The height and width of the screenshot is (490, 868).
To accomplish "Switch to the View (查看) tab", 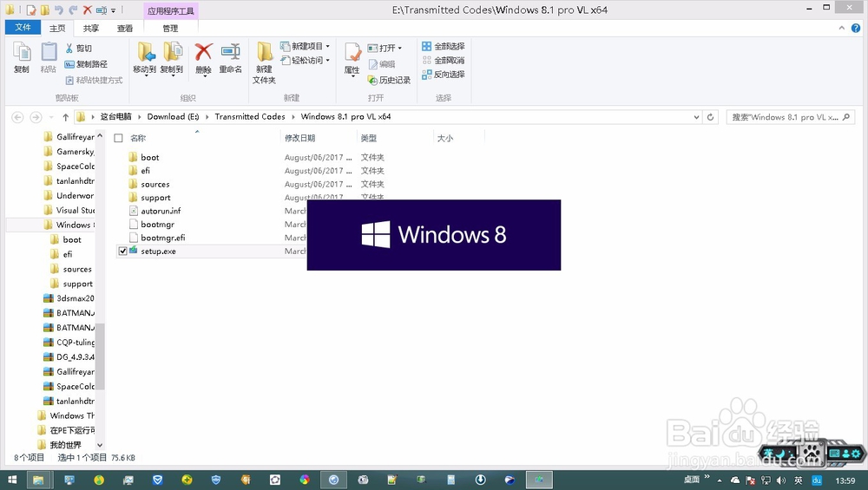I will point(124,29).
